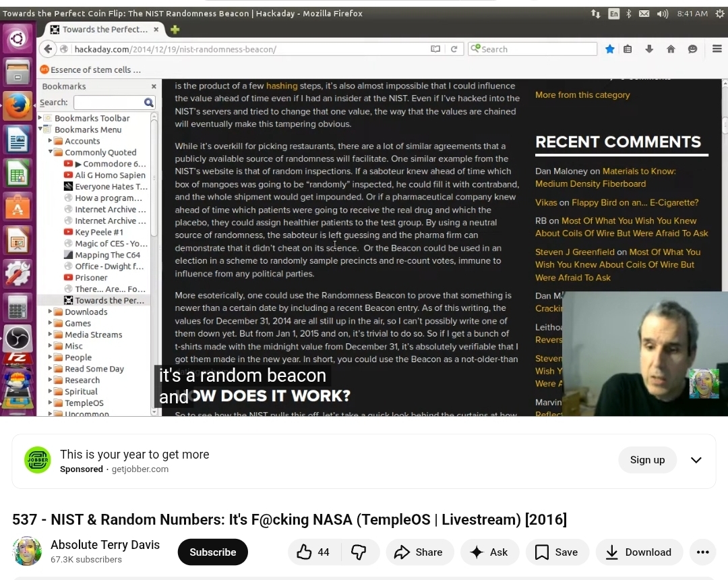728x580 pixels.
Task: Open the Firefox hamburger menu
Action: (717, 49)
